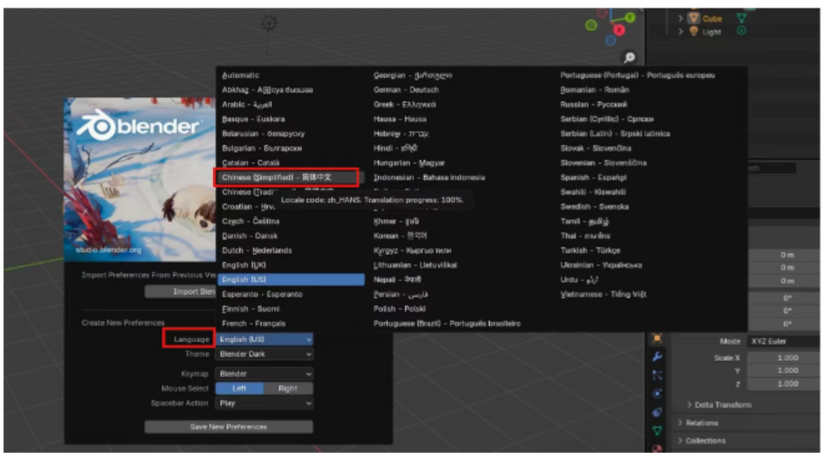Expand Light item in outliner
This screenshot has height=458, width=826.
681,32
